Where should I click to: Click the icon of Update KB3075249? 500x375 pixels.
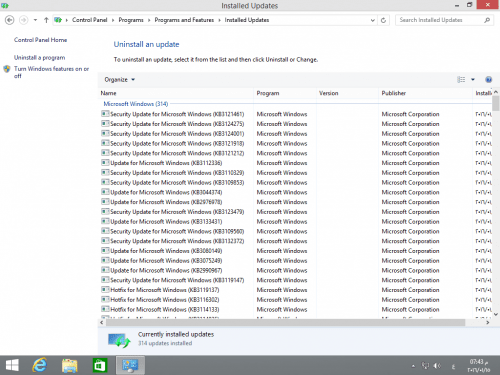pos(105,260)
